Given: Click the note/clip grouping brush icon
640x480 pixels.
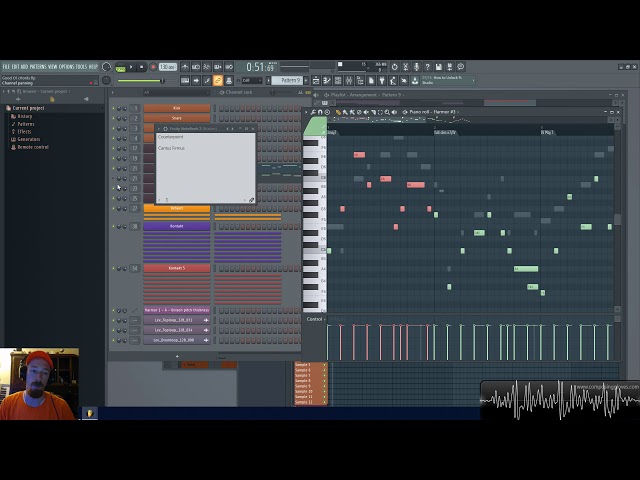Looking at the screenshot, I should click(207, 80).
